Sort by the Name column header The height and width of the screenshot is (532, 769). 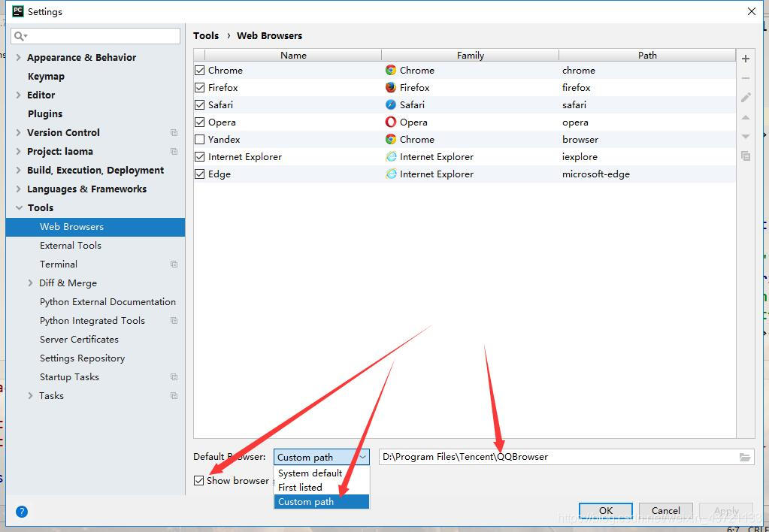tap(293, 55)
